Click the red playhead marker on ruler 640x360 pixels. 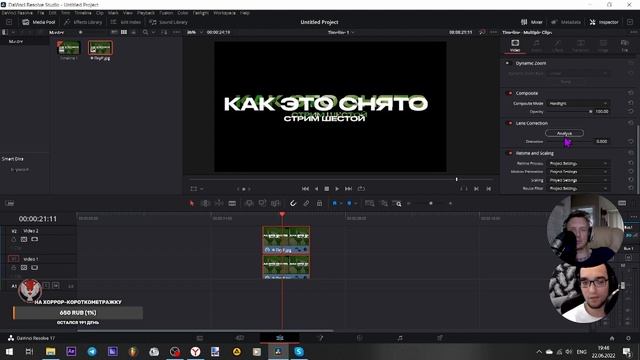click(282, 214)
